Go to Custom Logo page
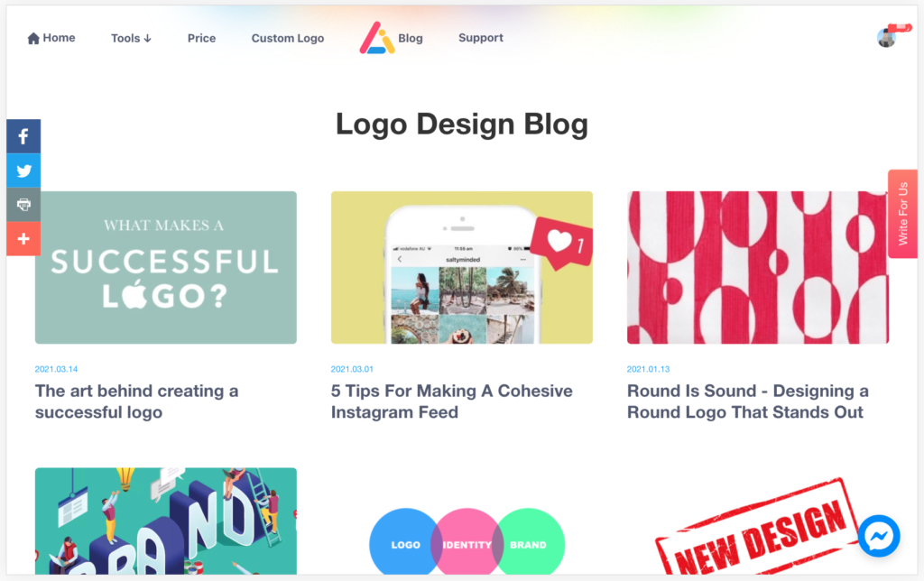This screenshot has height=581, width=924. tap(288, 38)
